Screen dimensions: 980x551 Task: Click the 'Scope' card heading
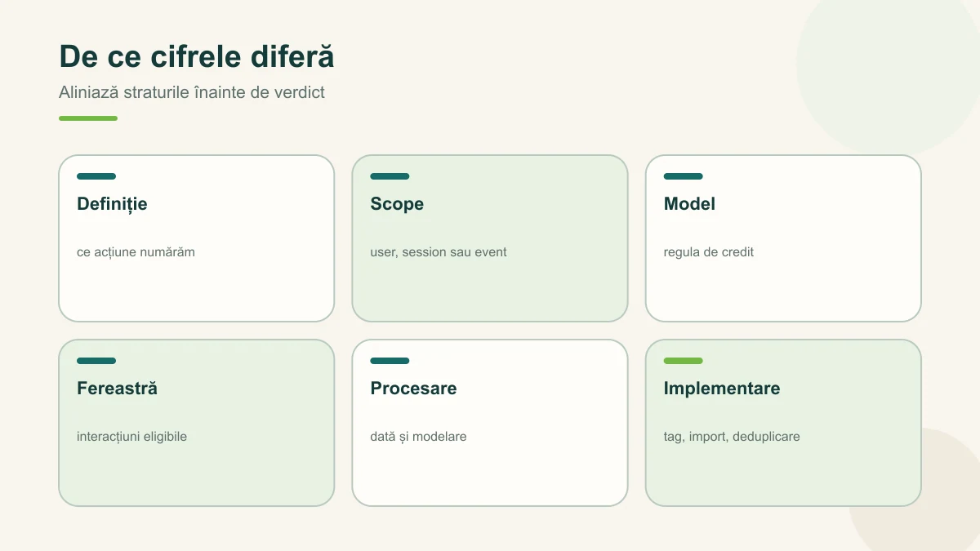pyautogui.click(x=397, y=204)
